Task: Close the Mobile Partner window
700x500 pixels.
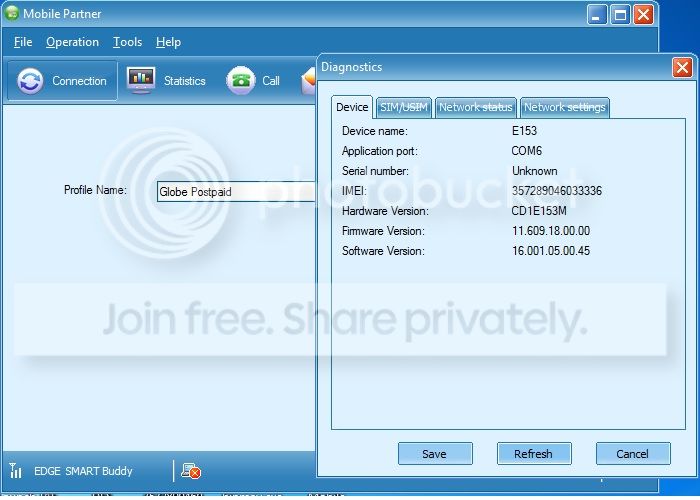Action: click(643, 15)
